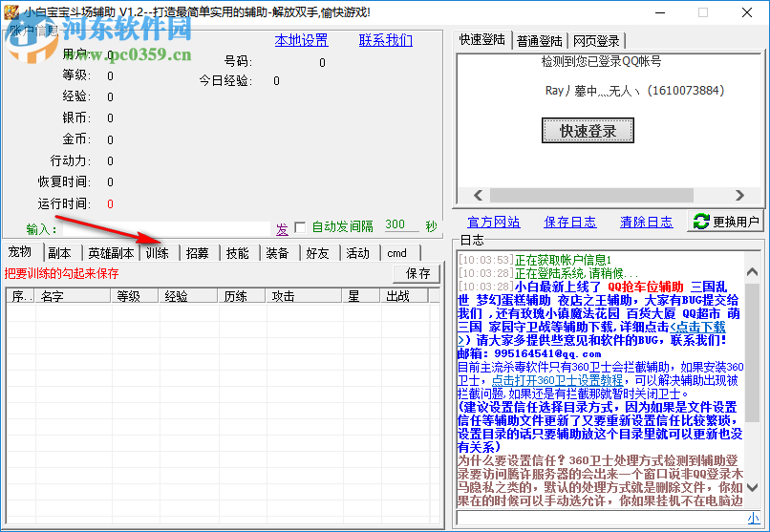770x532 pixels.
Task: Click the login panel's right scroll arrow
Action: point(739,196)
